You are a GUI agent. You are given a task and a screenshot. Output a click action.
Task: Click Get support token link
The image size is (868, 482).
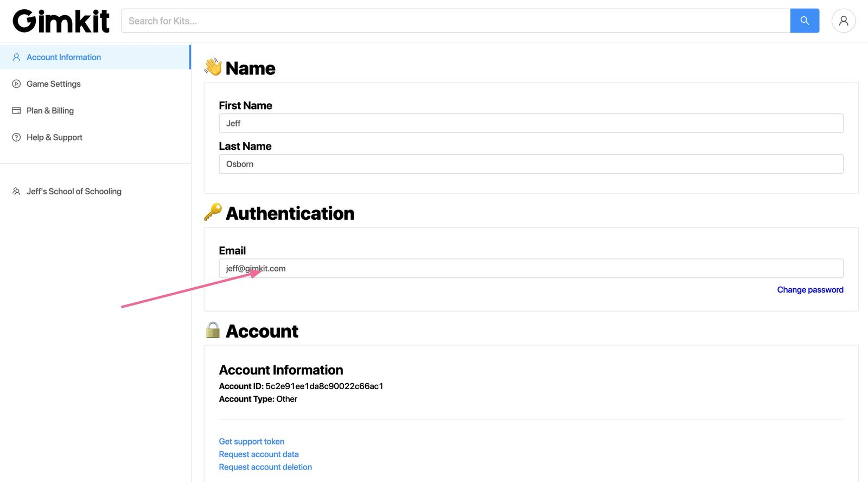click(x=252, y=441)
